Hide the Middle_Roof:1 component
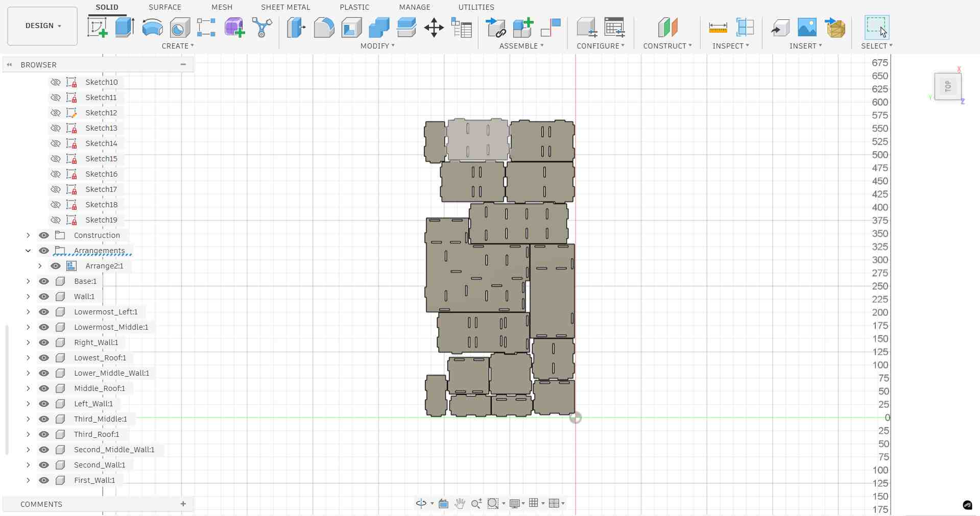 (44, 388)
